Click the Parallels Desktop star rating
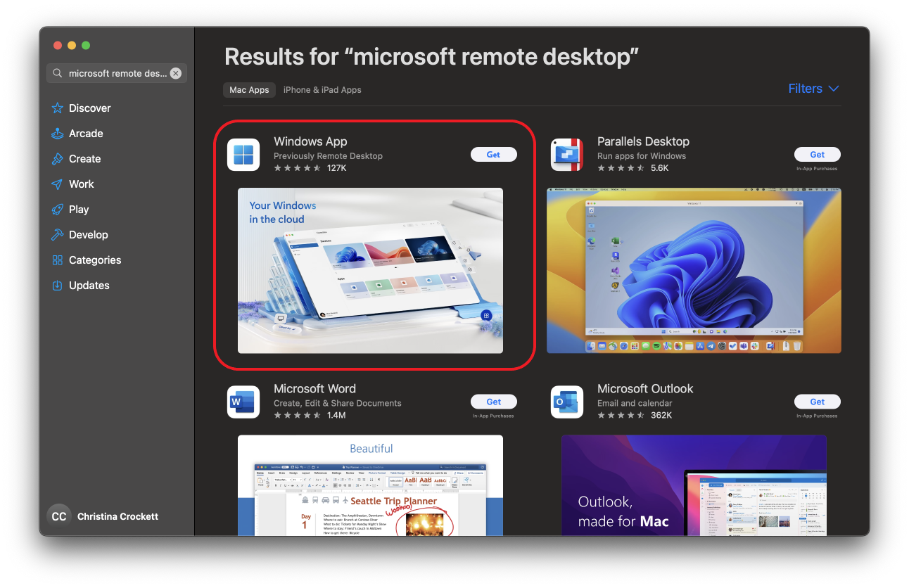 point(621,168)
